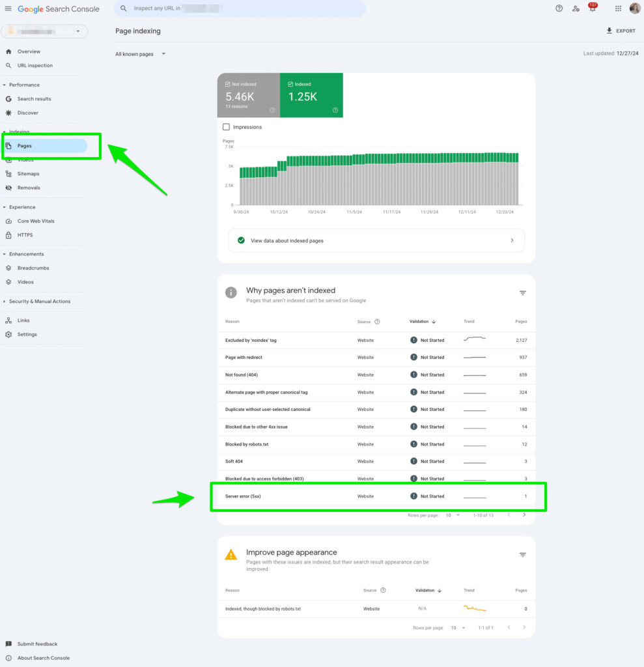Toggle the Indexed checkbox on green card
The width and height of the screenshot is (644, 667).
coord(290,84)
